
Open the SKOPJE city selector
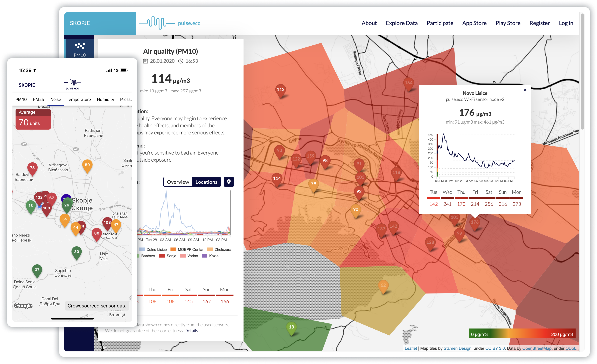click(x=100, y=23)
